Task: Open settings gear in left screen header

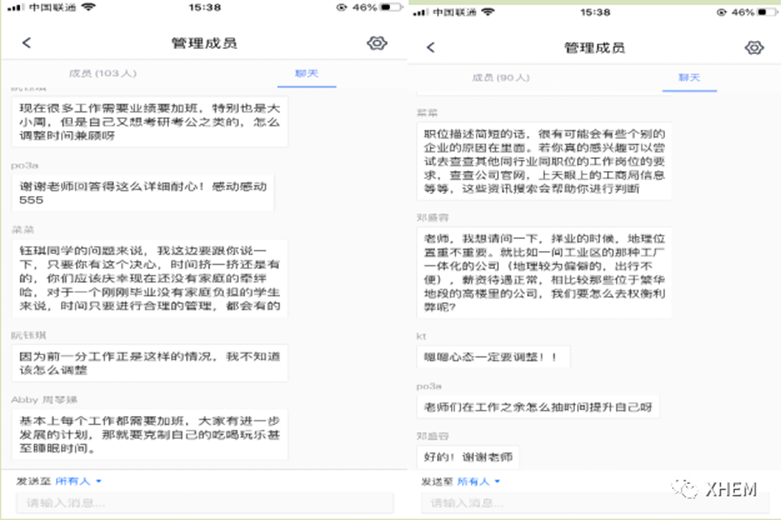Action: point(376,43)
